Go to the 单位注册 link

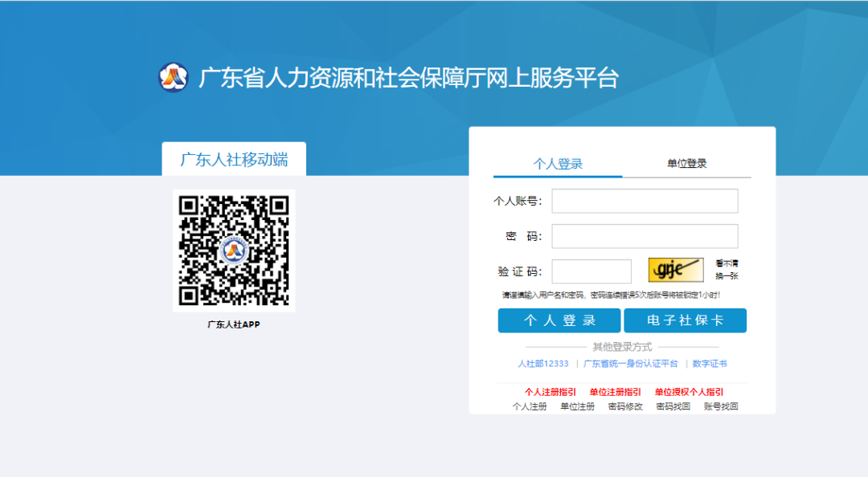click(577, 406)
